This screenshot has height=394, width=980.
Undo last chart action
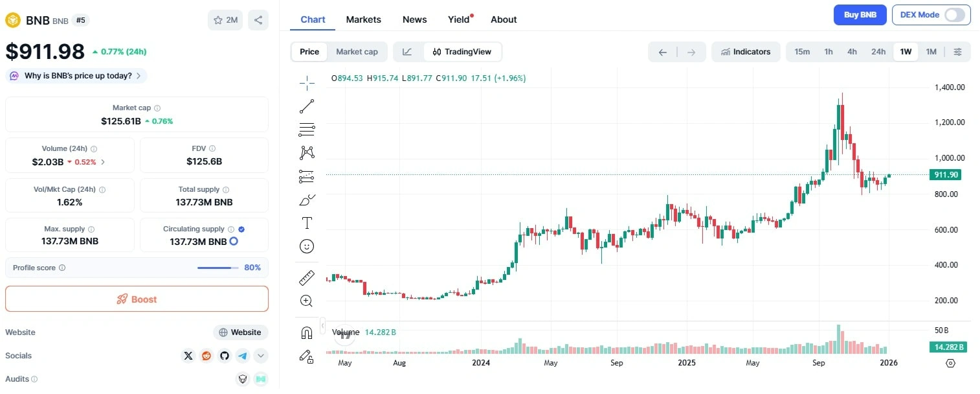click(x=663, y=52)
